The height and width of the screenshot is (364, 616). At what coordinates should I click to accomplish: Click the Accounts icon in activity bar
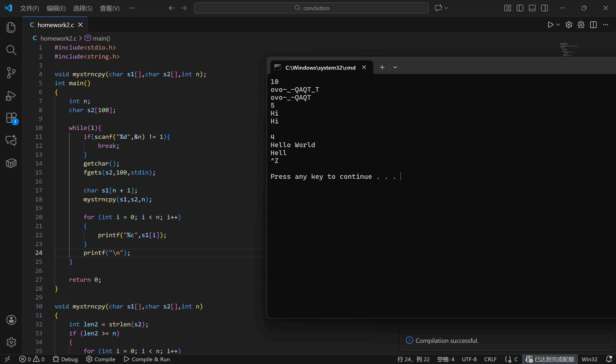click(x=11, y=320)
